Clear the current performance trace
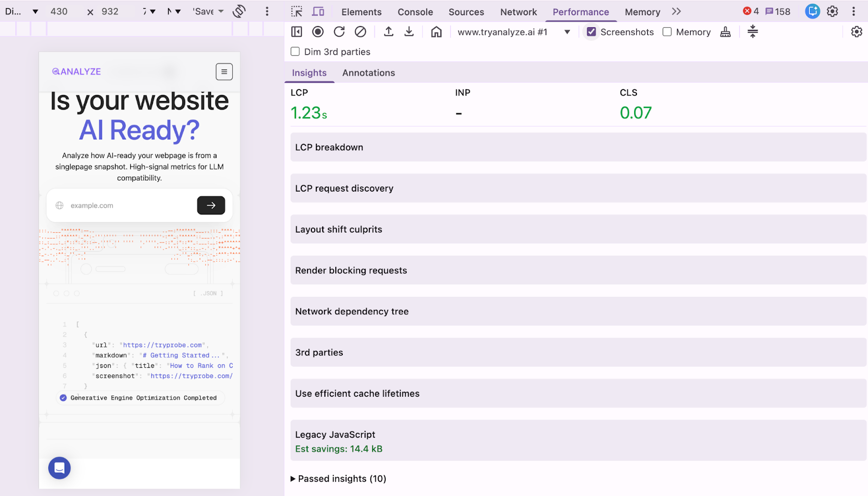This screenshot has height=496, width=868. click(360, 31)
